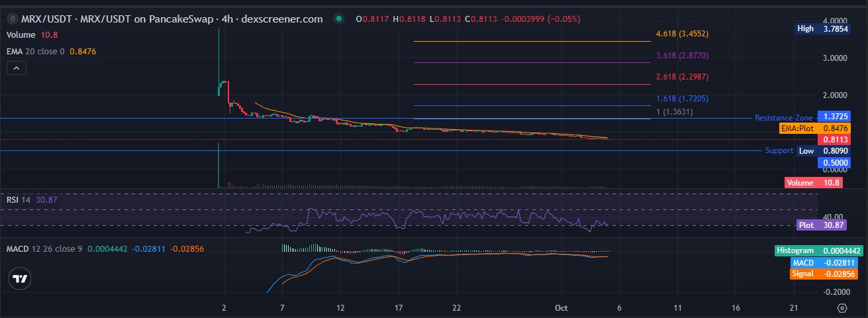
Task: Click the 21 date on the time axis
Action: pyautogui.click(x=795, y=308)
